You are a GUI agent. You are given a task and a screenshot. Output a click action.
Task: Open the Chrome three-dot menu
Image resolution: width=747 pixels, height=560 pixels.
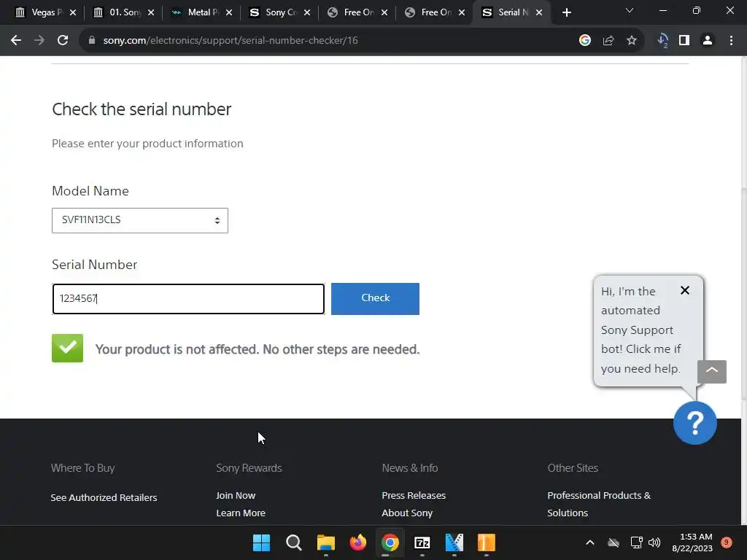(x=731, y=41)
